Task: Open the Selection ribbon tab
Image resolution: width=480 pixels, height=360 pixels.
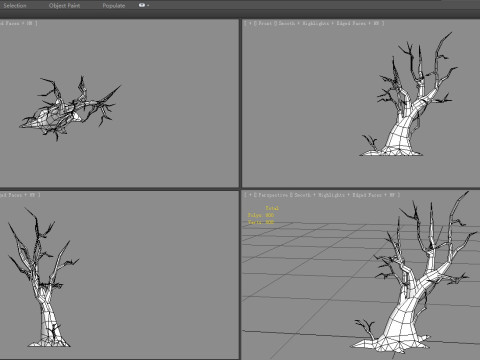Action: (15, 6)
